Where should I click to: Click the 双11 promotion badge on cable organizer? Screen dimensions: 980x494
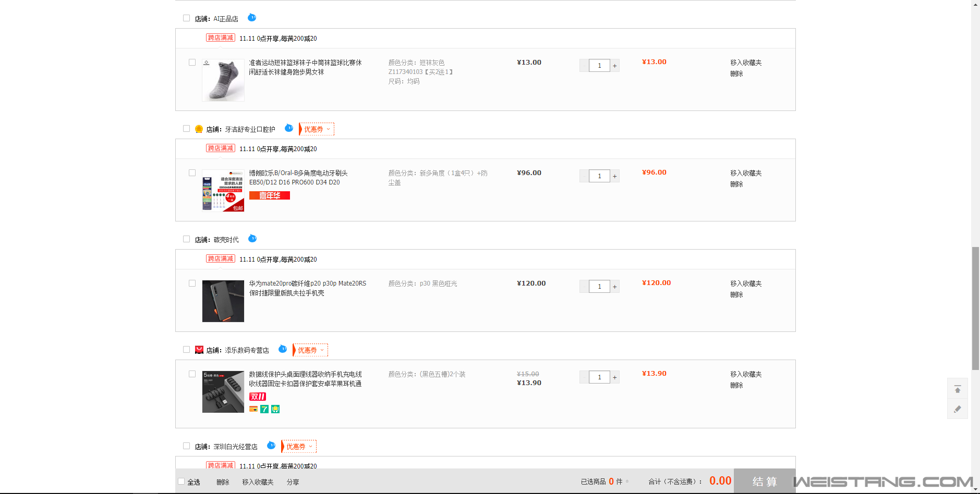point(258,397)
